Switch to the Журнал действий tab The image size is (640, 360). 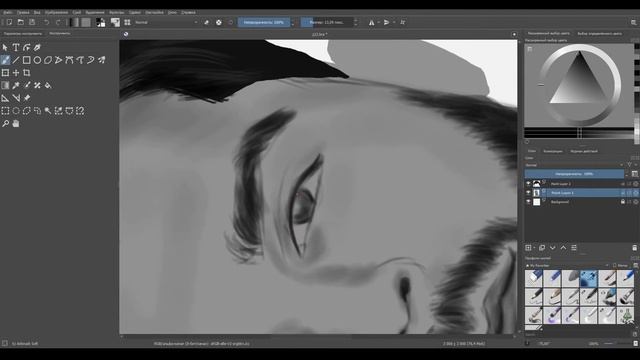click(x=584, y=151)
